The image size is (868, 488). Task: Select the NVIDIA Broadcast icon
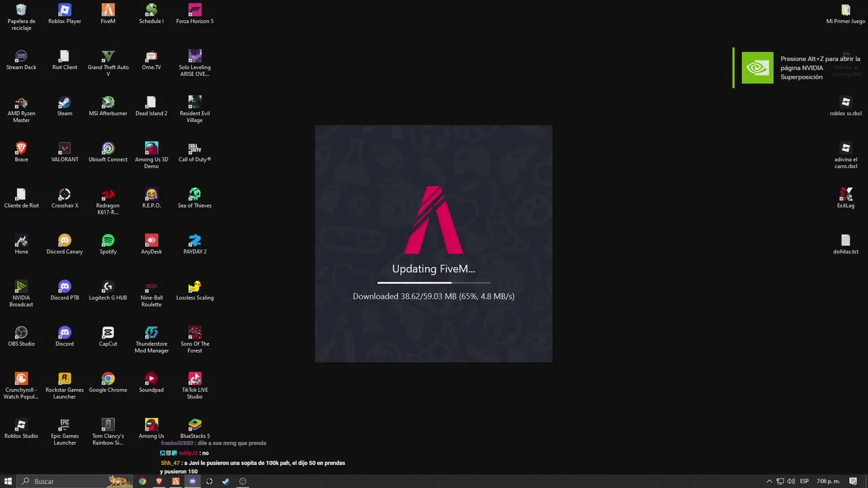tap(21, 293)
